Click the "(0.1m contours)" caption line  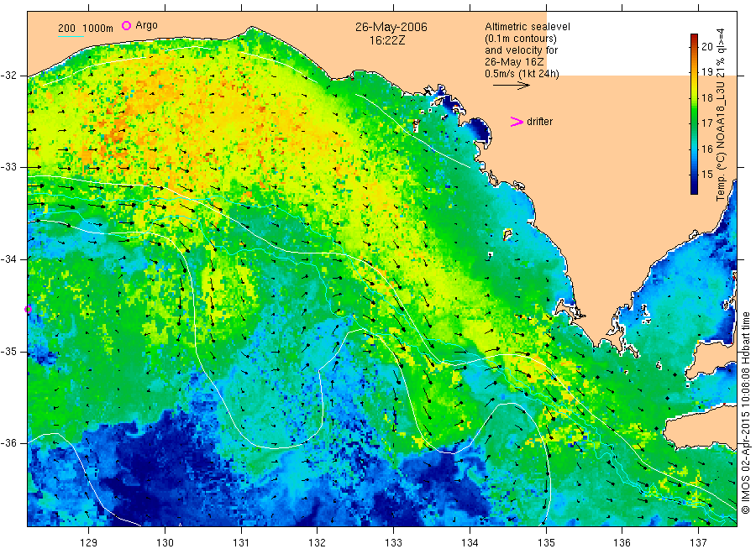tap(520, 39)
